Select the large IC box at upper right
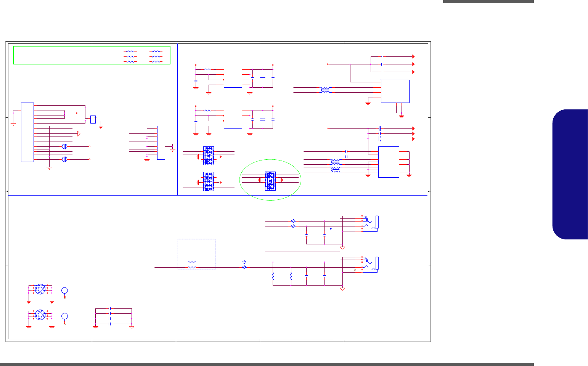The image size is (588, 366). (x=395, y=91)
